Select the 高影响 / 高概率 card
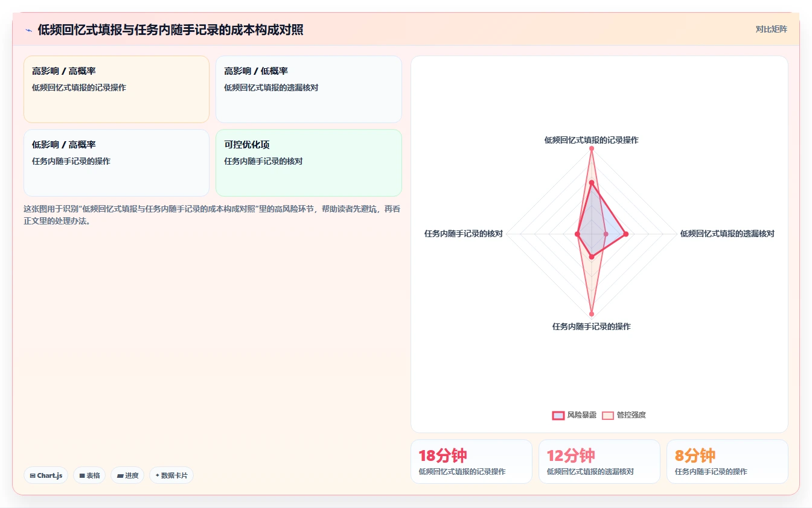The width and height of the screenshot is (812, 508). (x=117, y=89)
